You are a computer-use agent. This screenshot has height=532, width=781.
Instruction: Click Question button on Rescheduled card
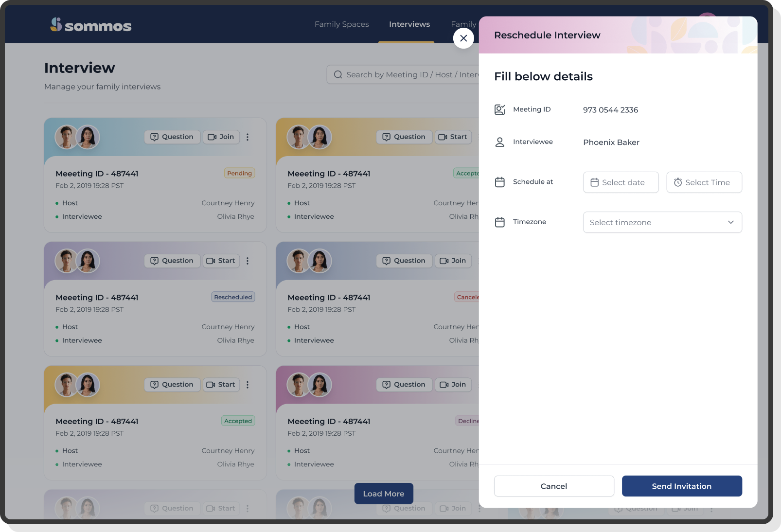(x=172, y=261)
